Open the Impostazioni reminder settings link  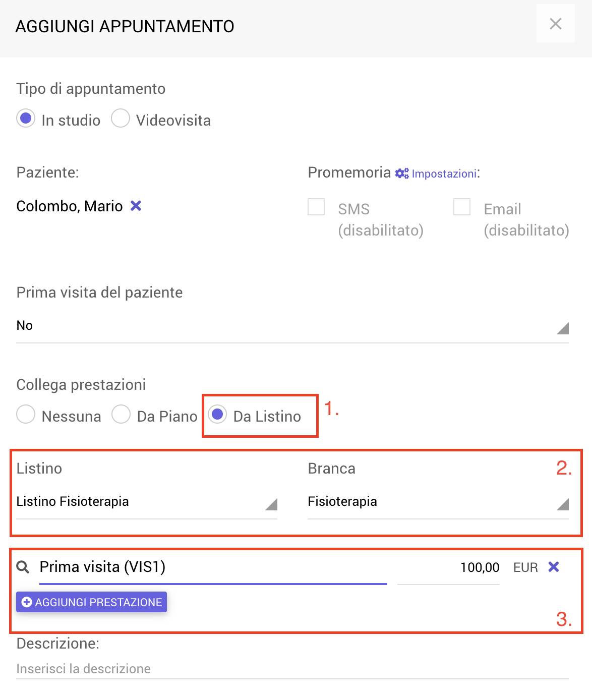tap(444, 173)
